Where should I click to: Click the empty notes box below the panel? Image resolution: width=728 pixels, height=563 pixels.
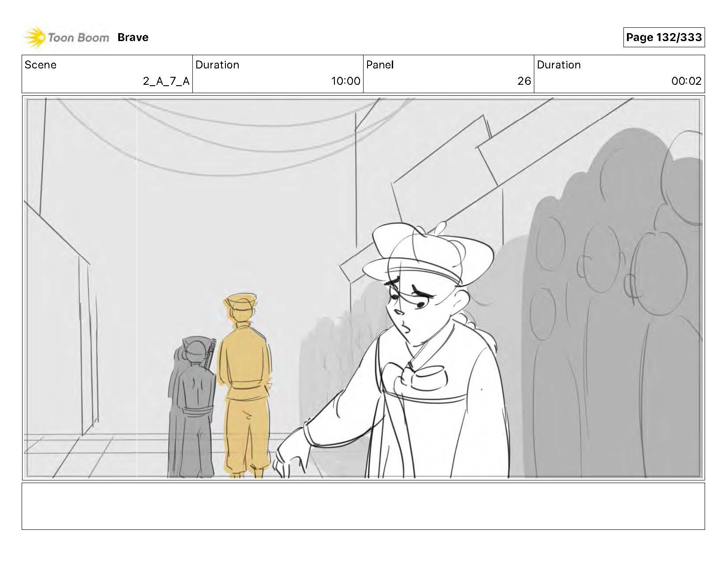pyautogui.click(x=363, y=506)
